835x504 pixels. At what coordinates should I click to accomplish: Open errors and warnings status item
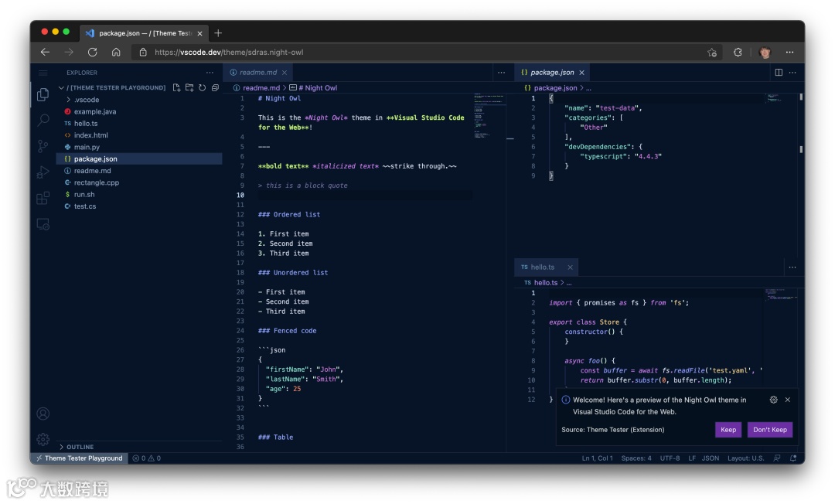pyautogui.click(x=146, y=458)
